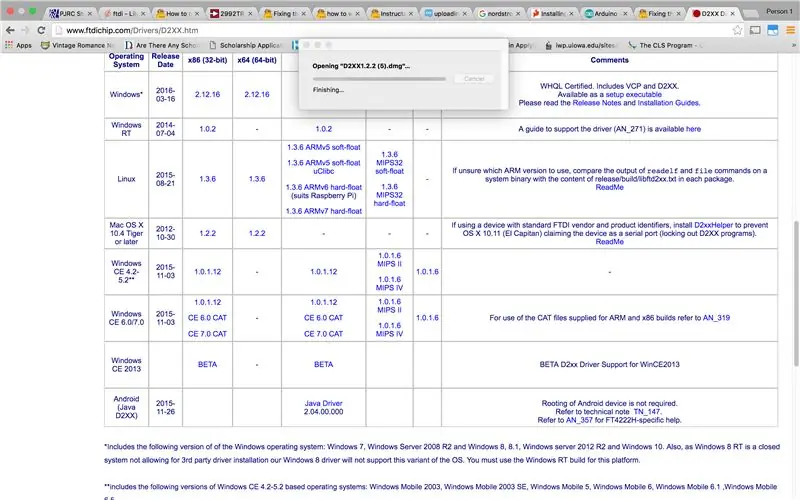Image resolution: width=800 pixels, height=500 pixels.
Task: Download Windows 2.12.16 x64 (64-bit) driver
Action: coord(257,94)
